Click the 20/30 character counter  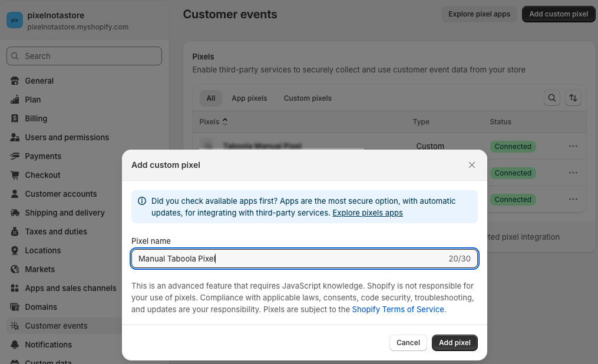(460, 259)
